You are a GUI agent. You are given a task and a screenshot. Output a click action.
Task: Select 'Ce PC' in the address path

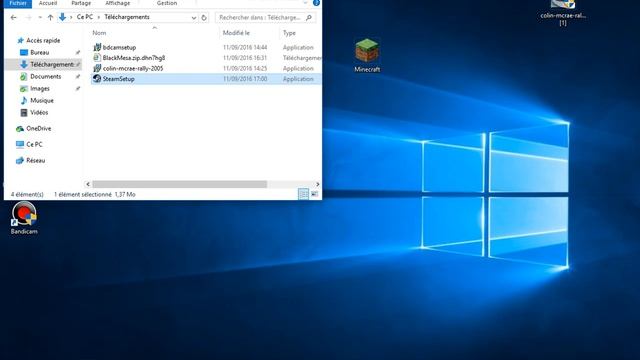(85, 17)
